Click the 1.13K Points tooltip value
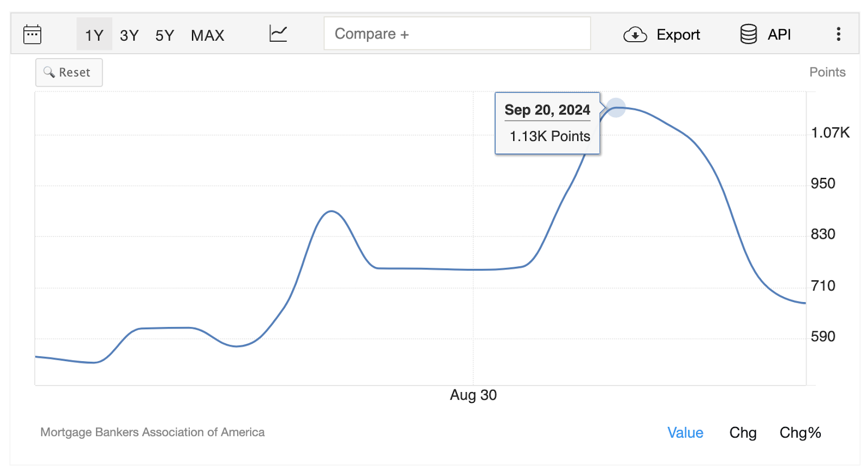The image size is (868, 468). point(550,136)
